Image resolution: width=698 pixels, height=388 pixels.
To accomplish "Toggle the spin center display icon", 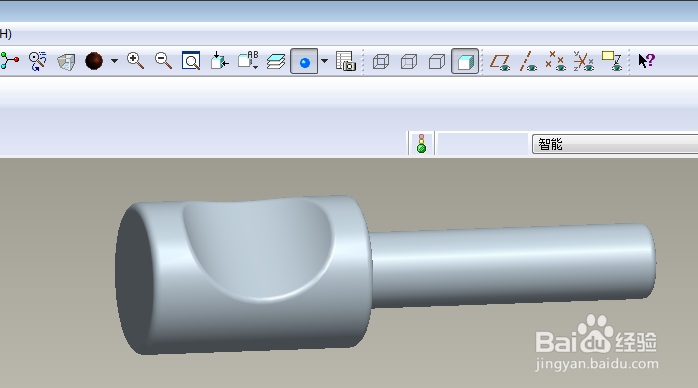I will (9, 61).
